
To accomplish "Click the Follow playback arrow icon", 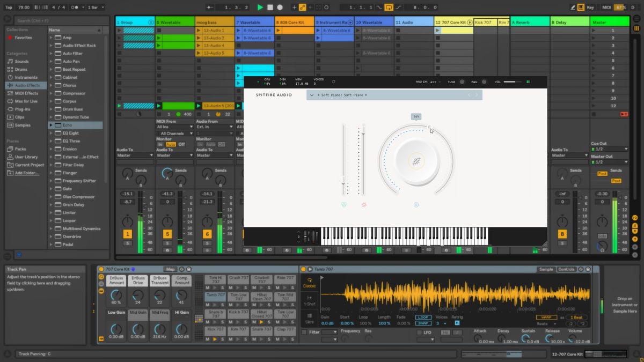I will (x=208, y=7).
